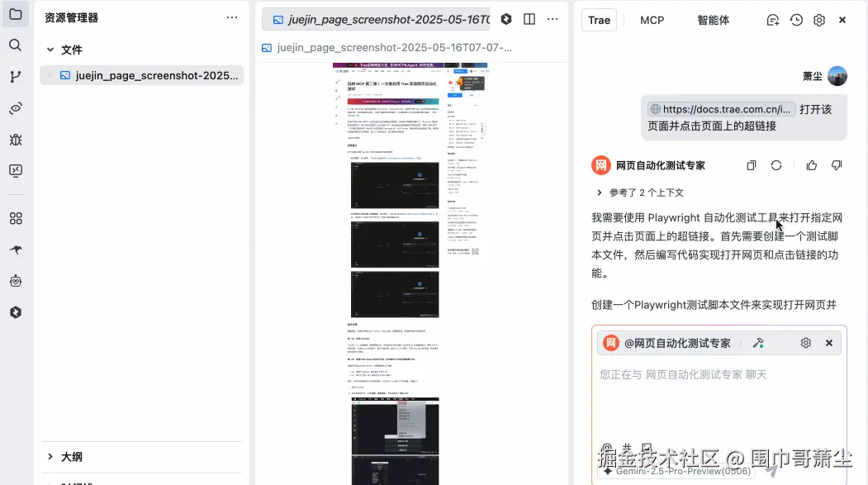Start a new chat with plus-bubble icon

tap(773, 20)
